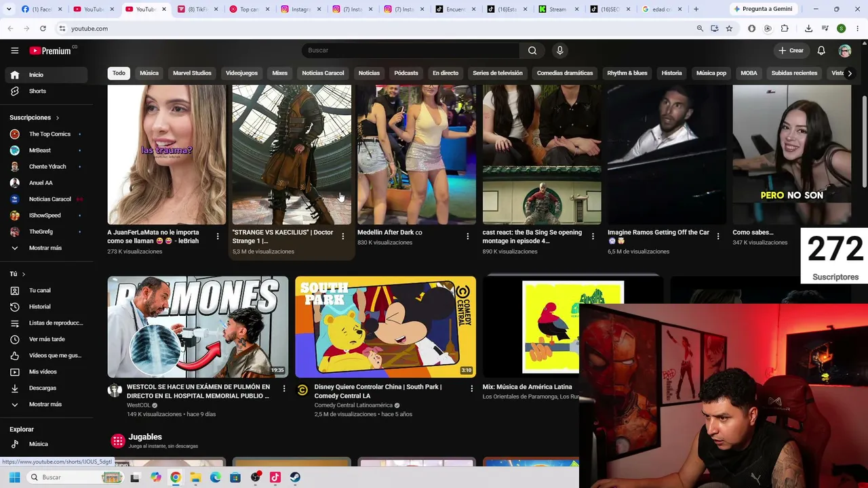
Task: Open the account avatar menu
Action: [x=844, y=50]
